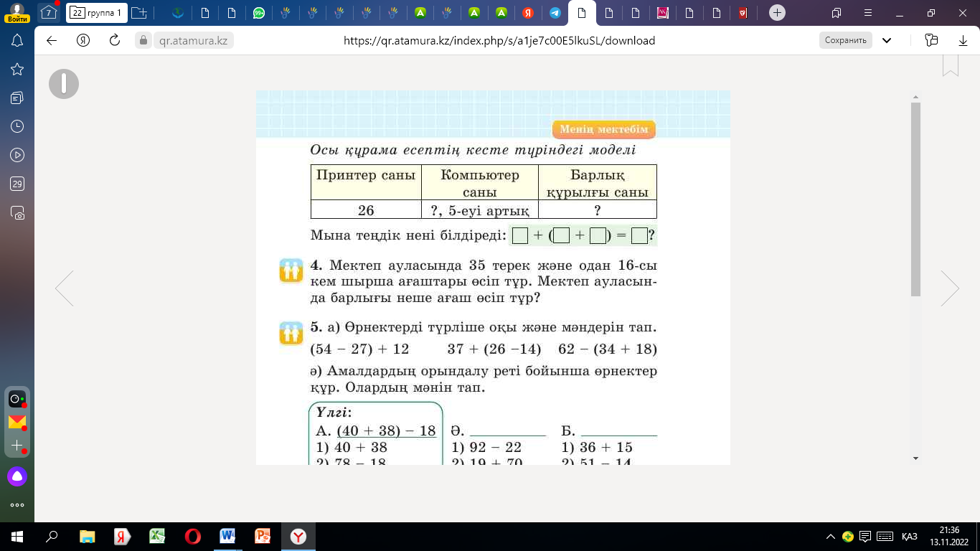Viewport: 980px width, 551px height.
Task: Open the "22 группа 1" tab group
Action: pyautogui.click(x=96, y=12)
